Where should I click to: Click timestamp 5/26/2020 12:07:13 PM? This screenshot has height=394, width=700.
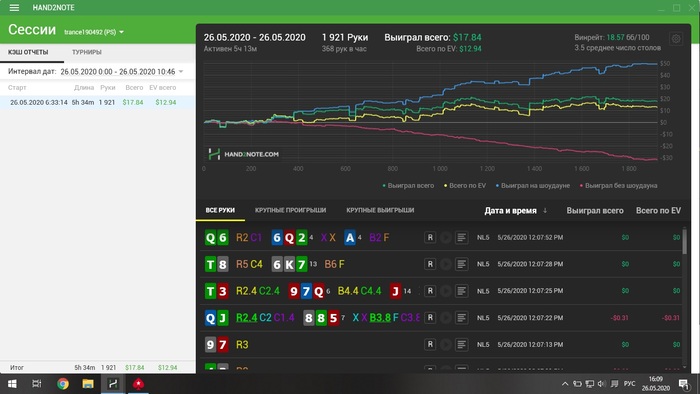[x=530, y=344]
